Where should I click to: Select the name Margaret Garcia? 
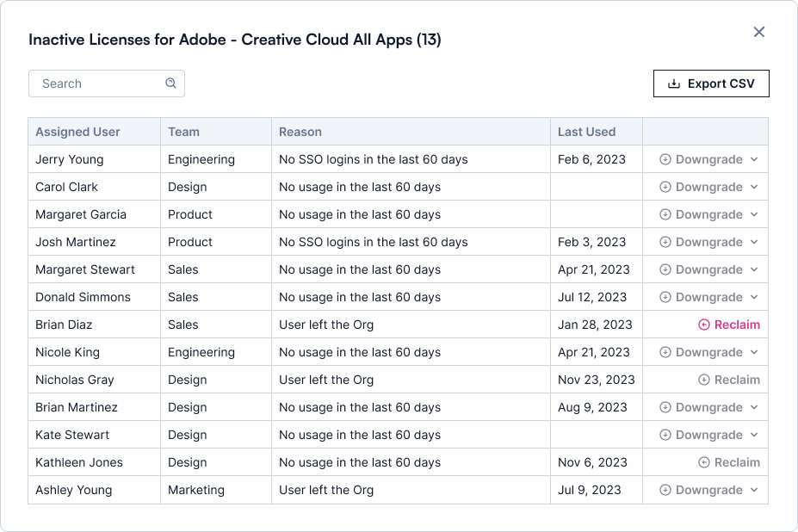click(80, 214)
